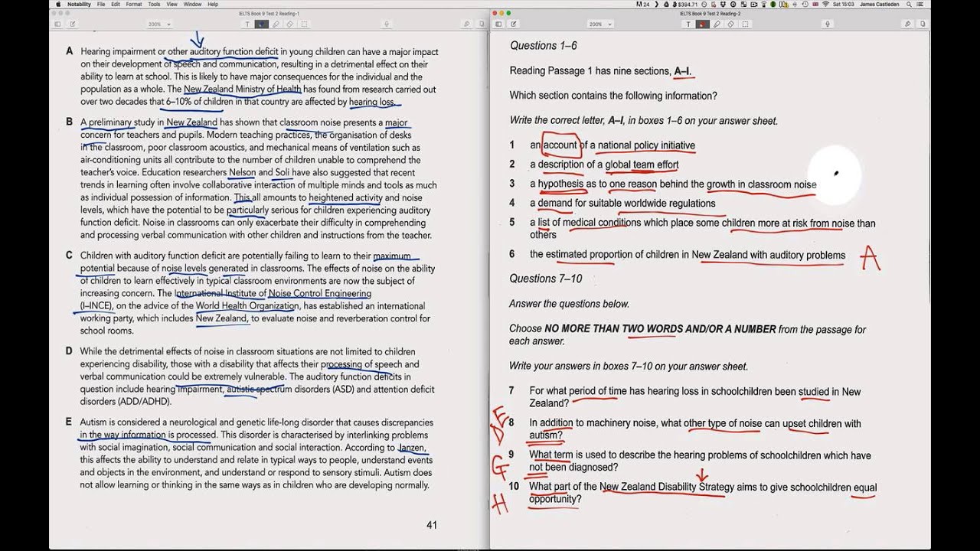
Task: Click paragraph B starting 'A preliminary study'
Action: pos(259,178)
